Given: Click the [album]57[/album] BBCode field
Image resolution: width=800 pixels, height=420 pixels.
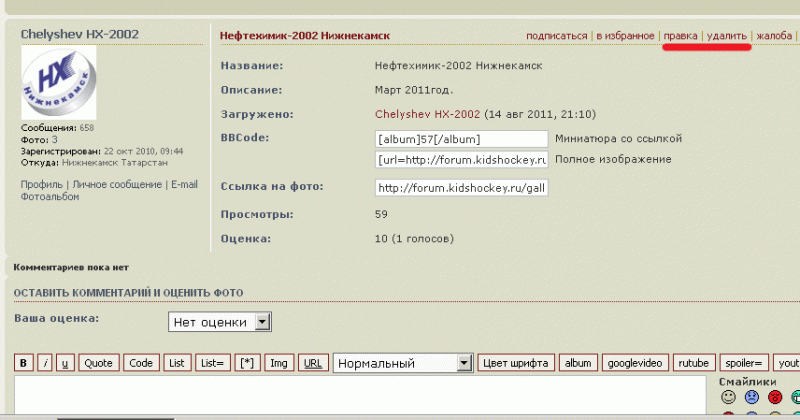Looking at the screenshot, I should tap(462, 139).
